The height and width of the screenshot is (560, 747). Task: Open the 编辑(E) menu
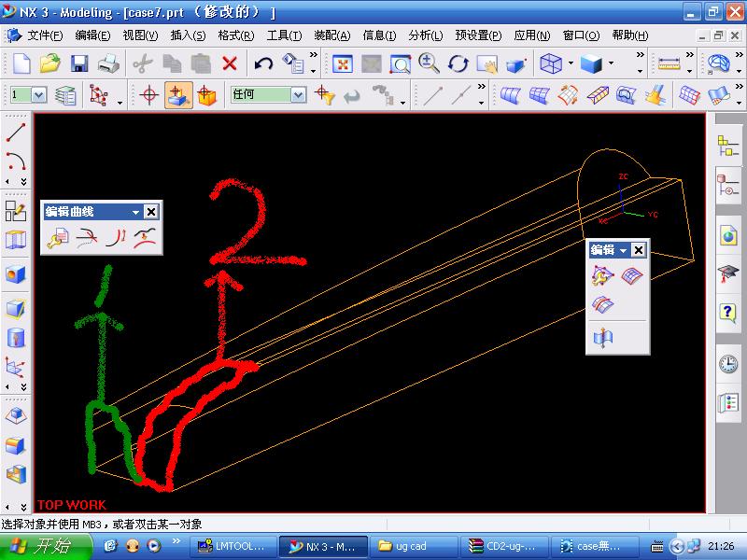click(92, 35)
